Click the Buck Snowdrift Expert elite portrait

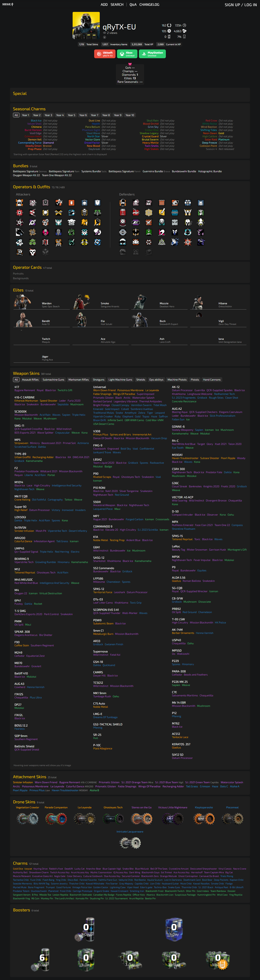[140, 320]
